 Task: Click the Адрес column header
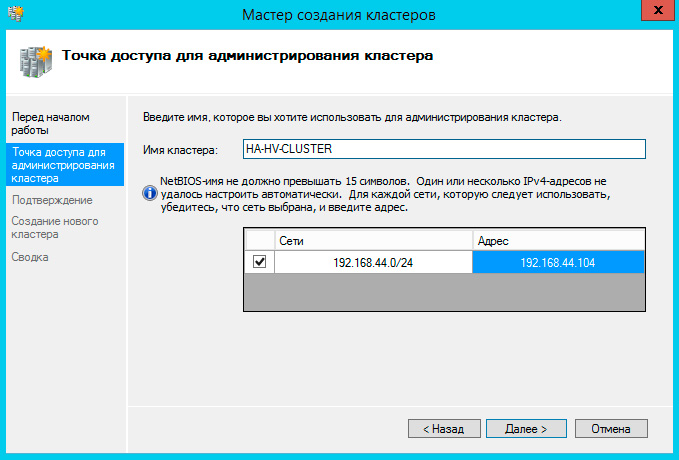pyautogui.click(x=558, y=240)
